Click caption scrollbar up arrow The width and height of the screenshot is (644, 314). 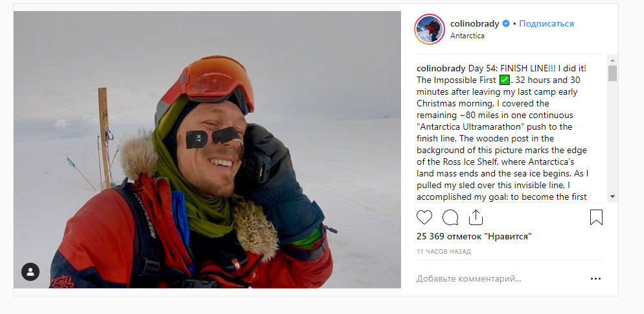[x=612, y=60]
